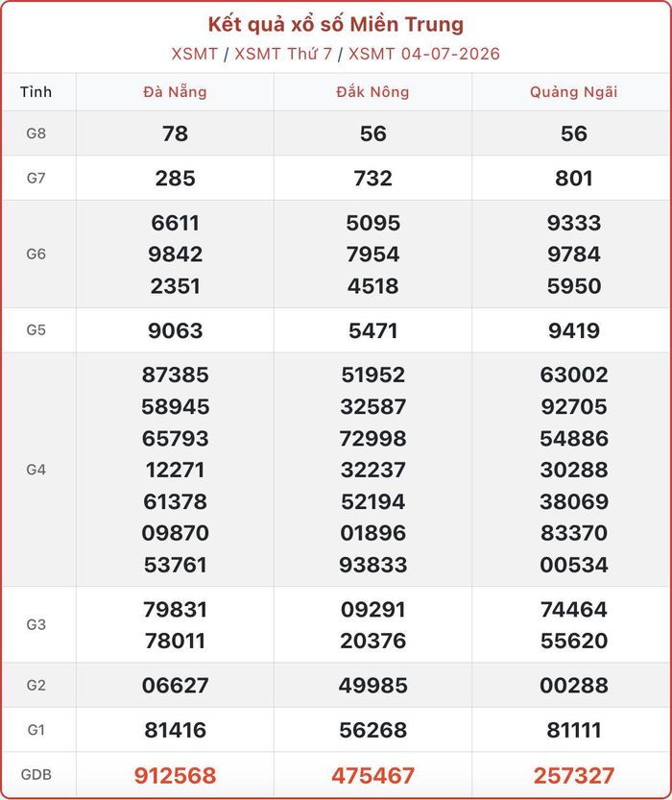Screen dimensions: 672x800
Task: Select the Quảng Ngãi province header
Action: (x=573, y=92)
